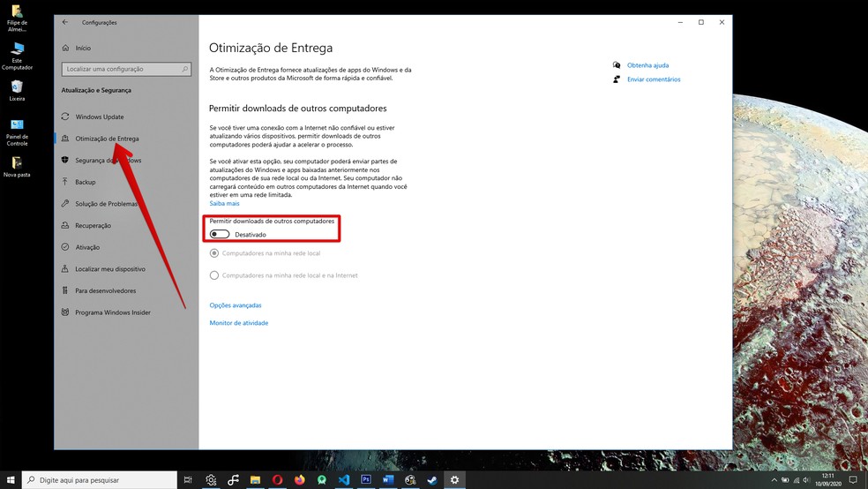Image resolution: width=868 pixels, height=489 pixels.
Task: Open Monitor de atividade link
Action: 238,323
